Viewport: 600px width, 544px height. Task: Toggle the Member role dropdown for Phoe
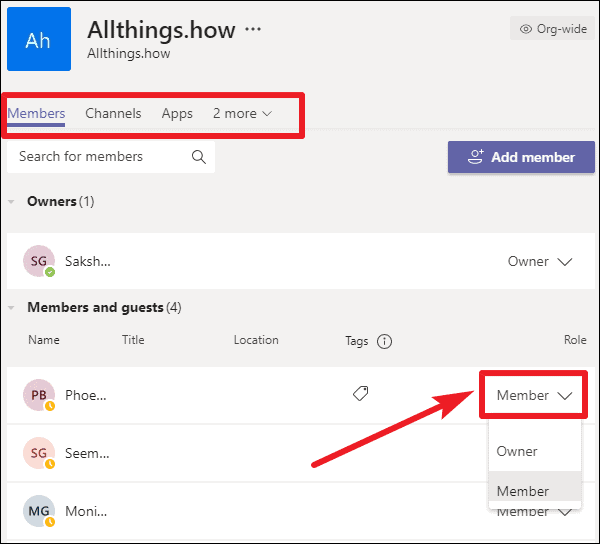[x=534, y=395]
